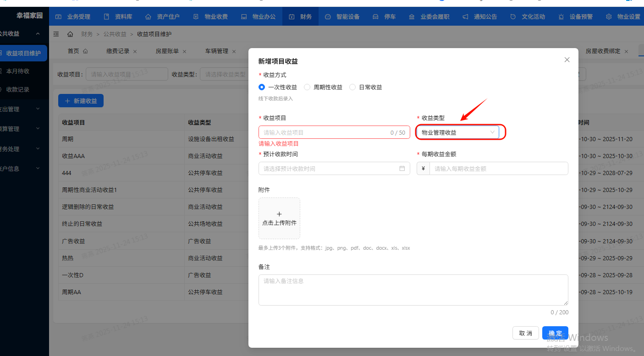644x356 pixels.
Task: Click the 设备预警 device alert icon
Action: click(x=560, y=16)
